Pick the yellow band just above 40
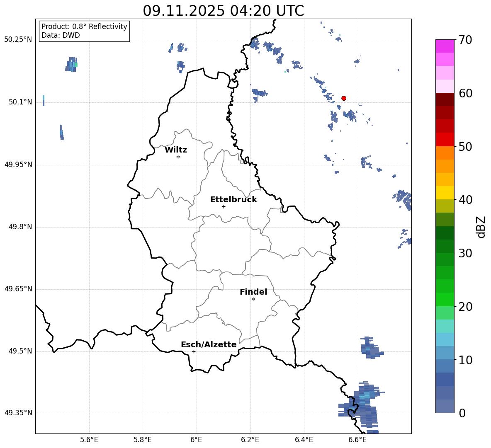Image resolution: width=491 pixels, height=448 pixels. click(x=445, y=193)
